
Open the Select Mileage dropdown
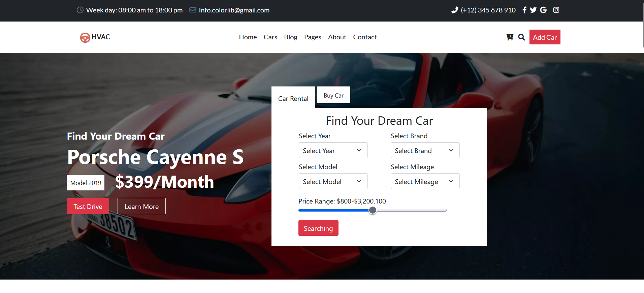click(x=425, y=181)
